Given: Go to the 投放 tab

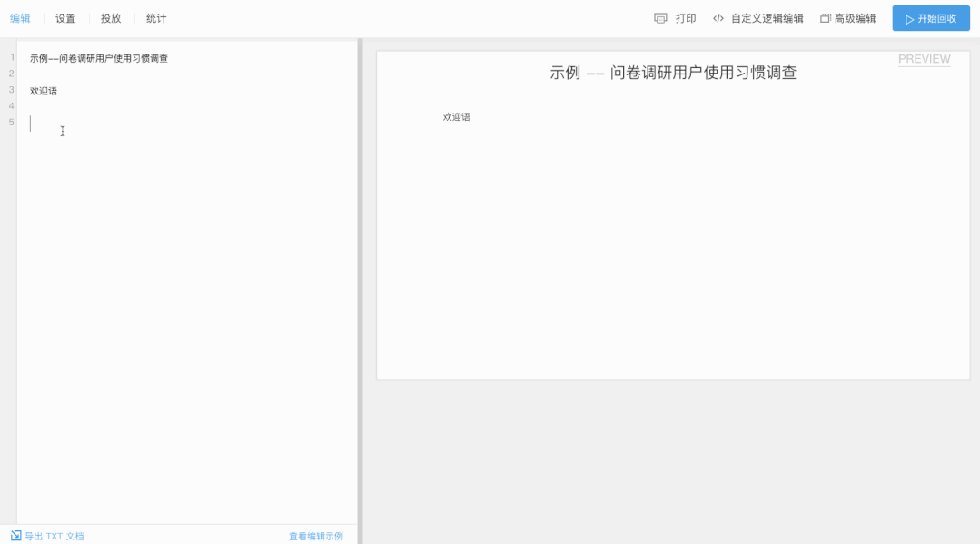Looking at the screenshot, I should pos(111,19).
